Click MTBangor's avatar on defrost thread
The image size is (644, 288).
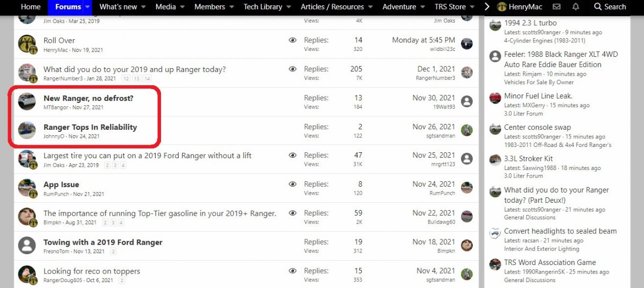(27, 101)
